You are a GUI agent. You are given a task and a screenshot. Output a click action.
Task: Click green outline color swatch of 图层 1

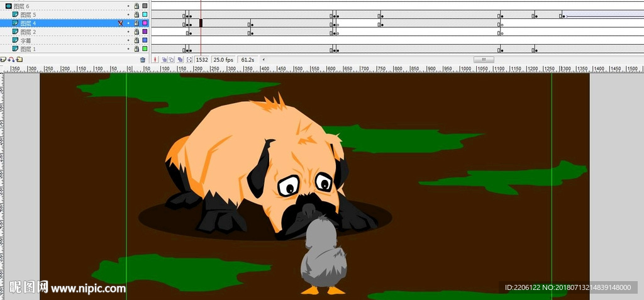[x=145, y=49]
